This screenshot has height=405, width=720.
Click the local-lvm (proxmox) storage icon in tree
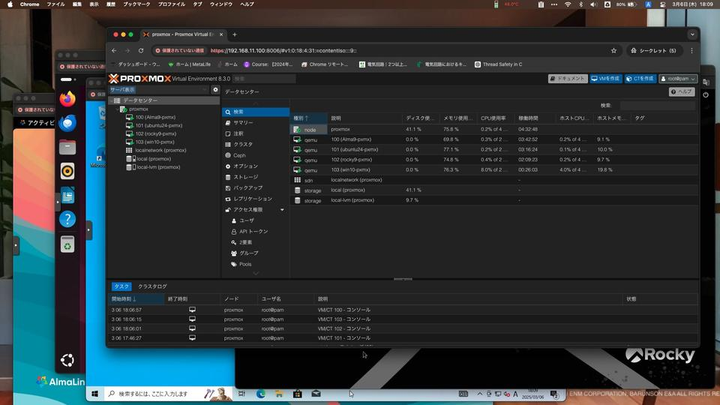click(130, 167)
